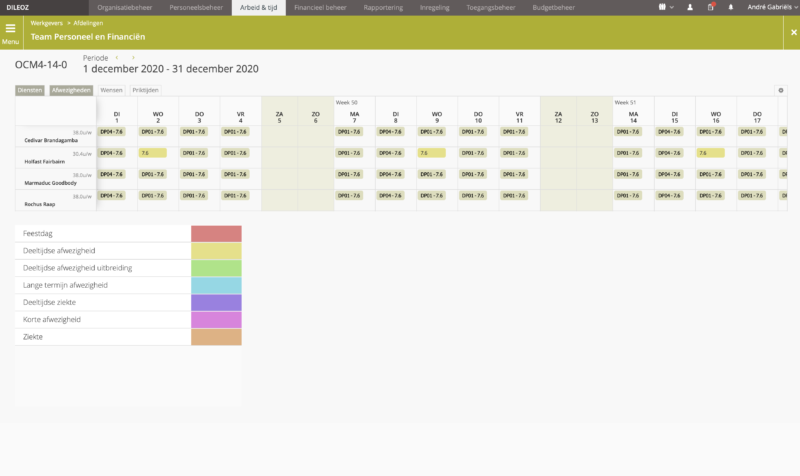Toggle the Diensten filter
800x476 pixels.
click(x=30, y=90)
